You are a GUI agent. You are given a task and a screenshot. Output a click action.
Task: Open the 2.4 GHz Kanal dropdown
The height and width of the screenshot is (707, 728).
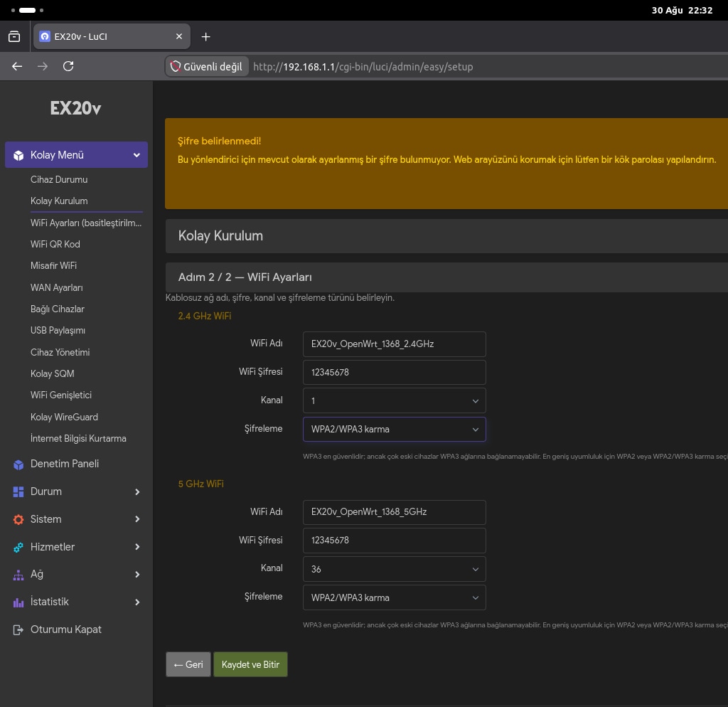[x=394, y=400]
